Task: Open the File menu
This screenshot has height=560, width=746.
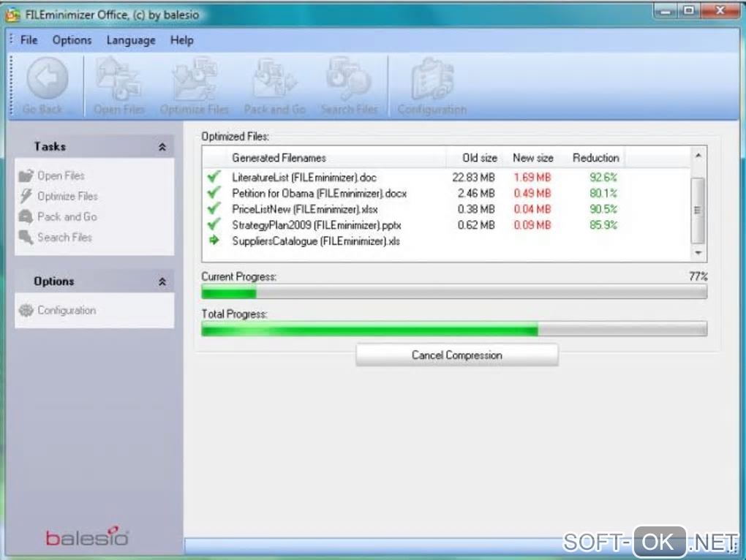Action: coord(29,40)
